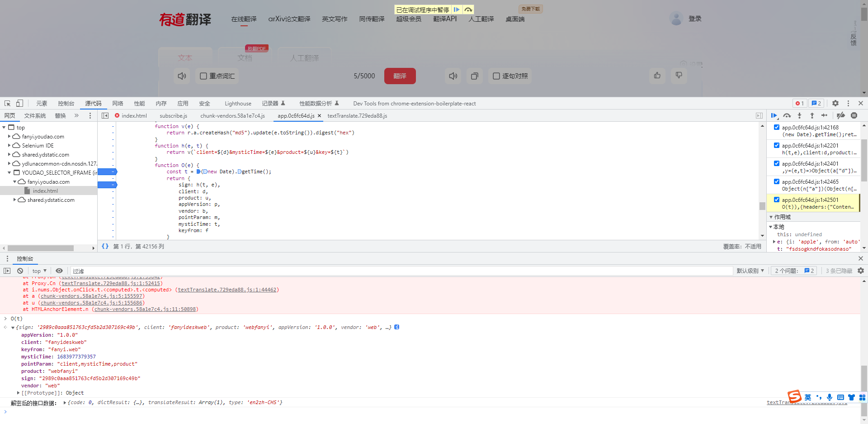The height and width of the screenshot is (424, 868).
Task: Collapse the 作用域 scope section
Action: tap(771, 217)
